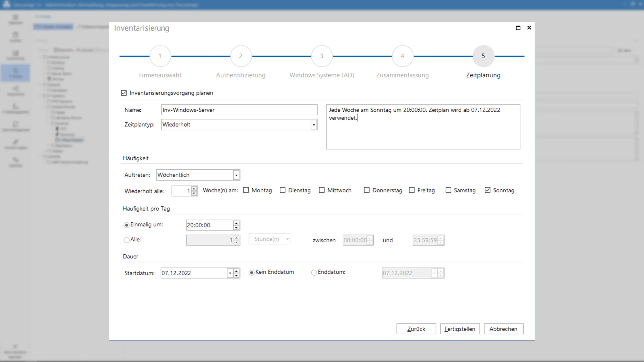Enable Donnerstag in the weekly schedule
The image size is (644, 362).
[367, 190]
